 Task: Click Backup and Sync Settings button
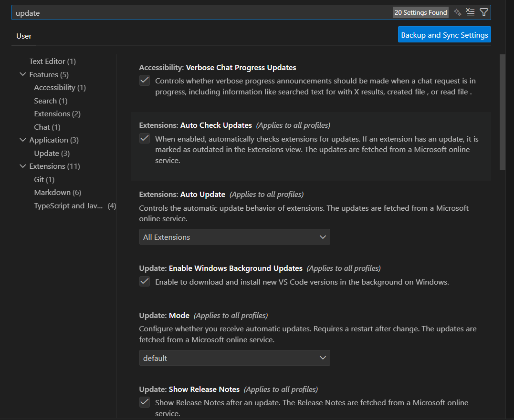click(x=444, y=34)
